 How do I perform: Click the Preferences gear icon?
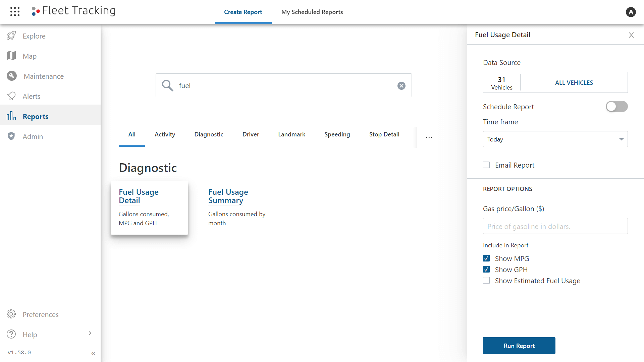tap(11, 314)
